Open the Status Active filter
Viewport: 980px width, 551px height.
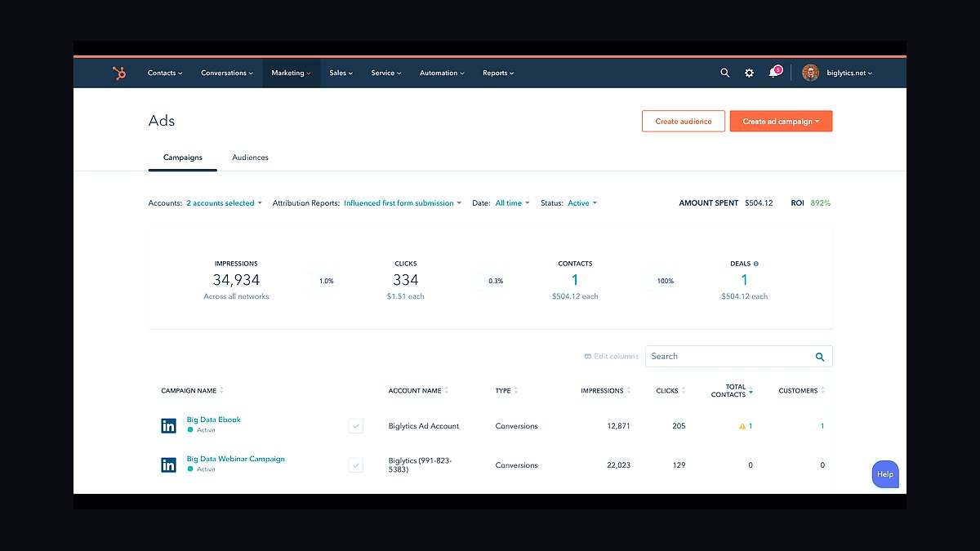(x=582, y=203)
